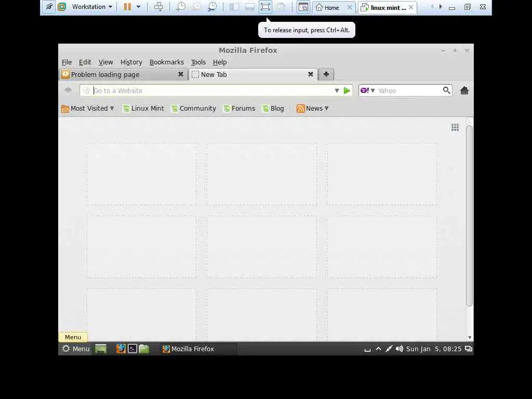Open the Forums bookmark
The height and width of the screenshot is (399, 532).
tap(239, 109)
